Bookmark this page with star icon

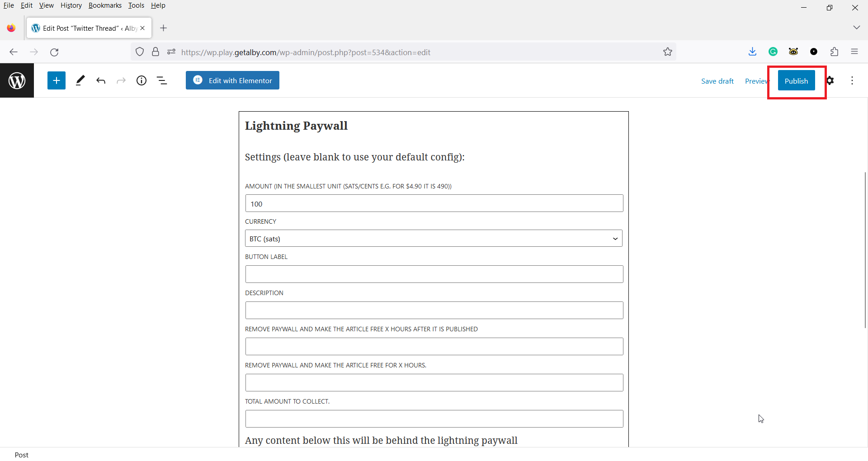pyautogui.click(x=668, y=52)
